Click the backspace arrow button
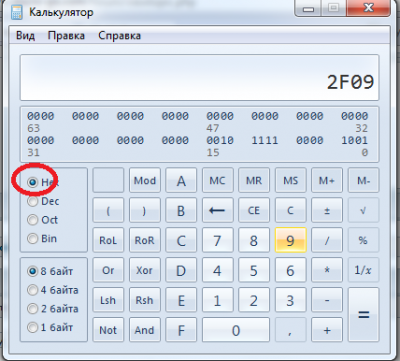The height and width of the screenshot is (361, 400). tap(217, 211)
